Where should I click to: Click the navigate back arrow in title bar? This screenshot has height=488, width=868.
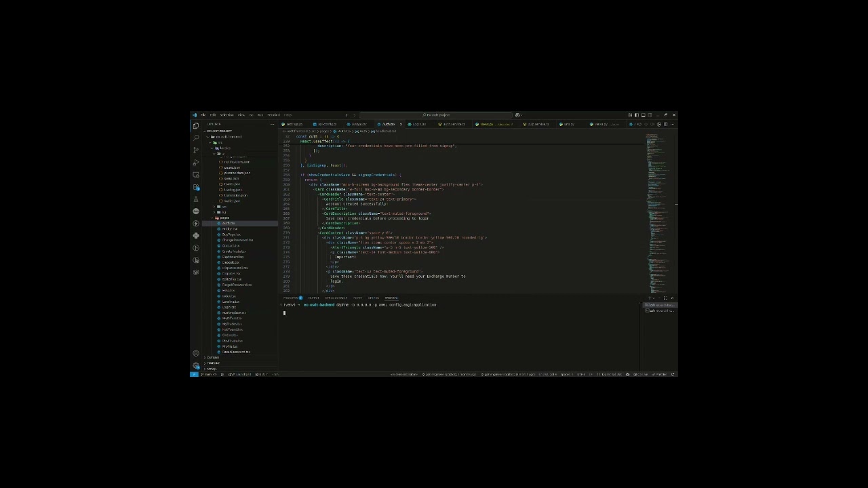[347, 115]
